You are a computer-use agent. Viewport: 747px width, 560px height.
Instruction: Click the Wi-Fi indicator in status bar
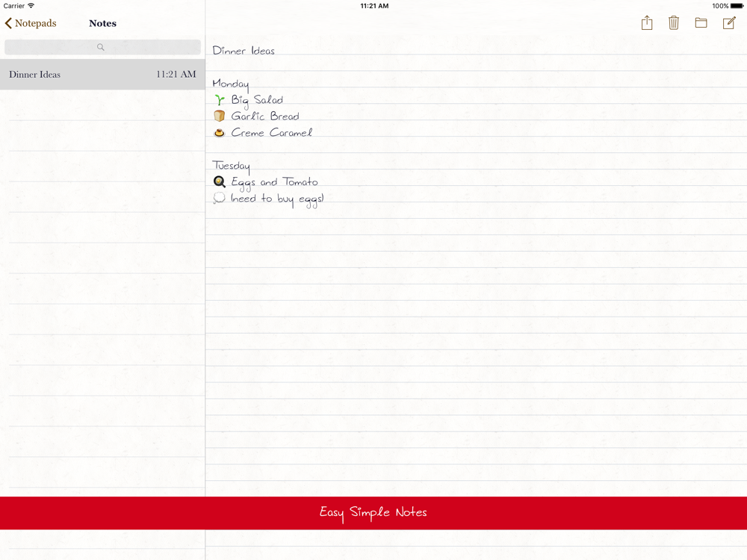(31, 6)
